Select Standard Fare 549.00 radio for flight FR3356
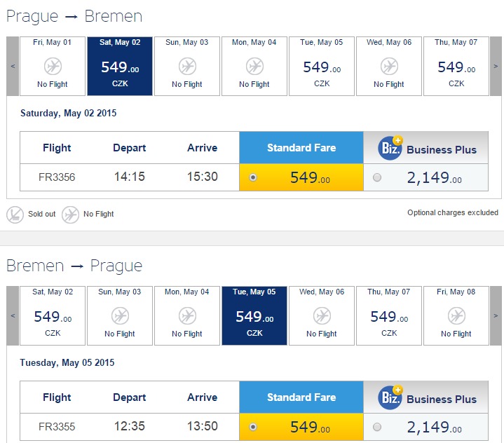Viewport: 504px width, 443px height. [253, 177]
